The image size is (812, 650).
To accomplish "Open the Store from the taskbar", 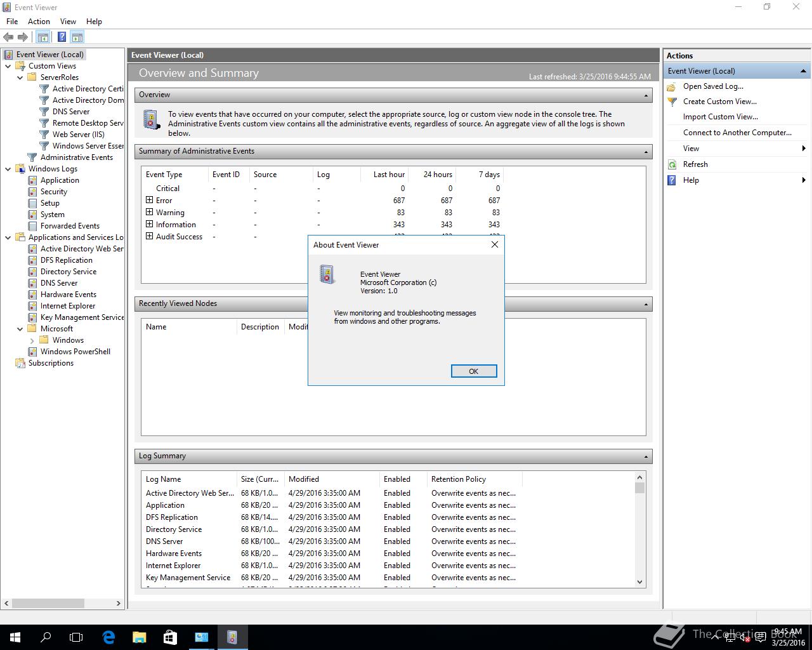I will click(170, 637).
